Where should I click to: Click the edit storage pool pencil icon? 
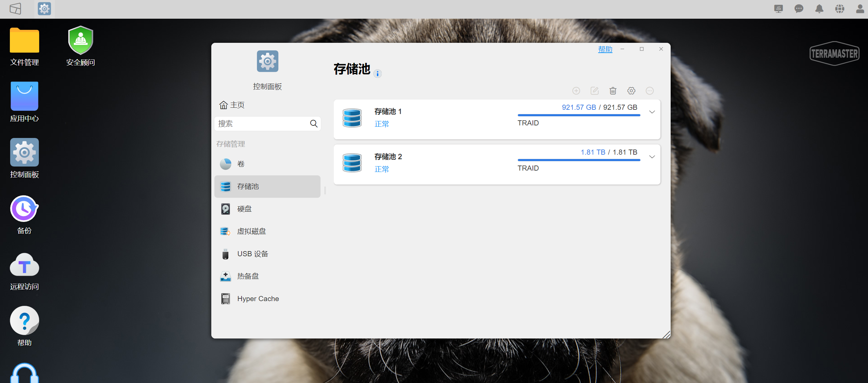click(594, 91)
